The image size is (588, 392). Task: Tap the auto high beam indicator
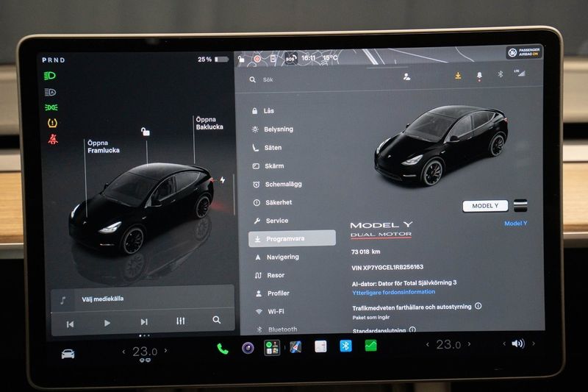click(50, 92)
